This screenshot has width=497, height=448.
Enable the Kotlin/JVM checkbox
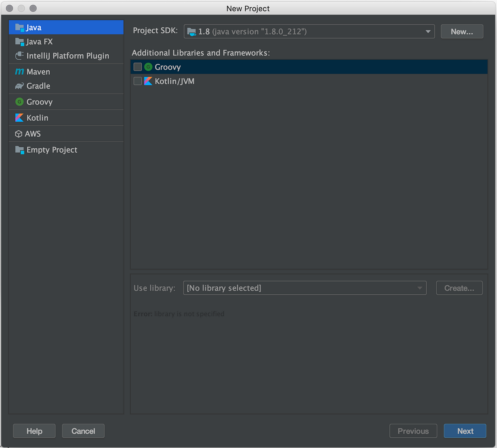click(x=138, y=81)
